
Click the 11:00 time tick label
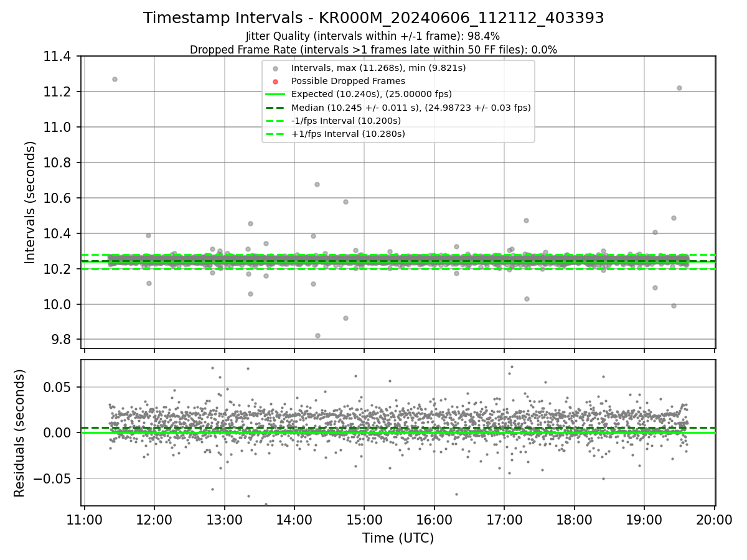pyautogui.click(x=84, y=520)
